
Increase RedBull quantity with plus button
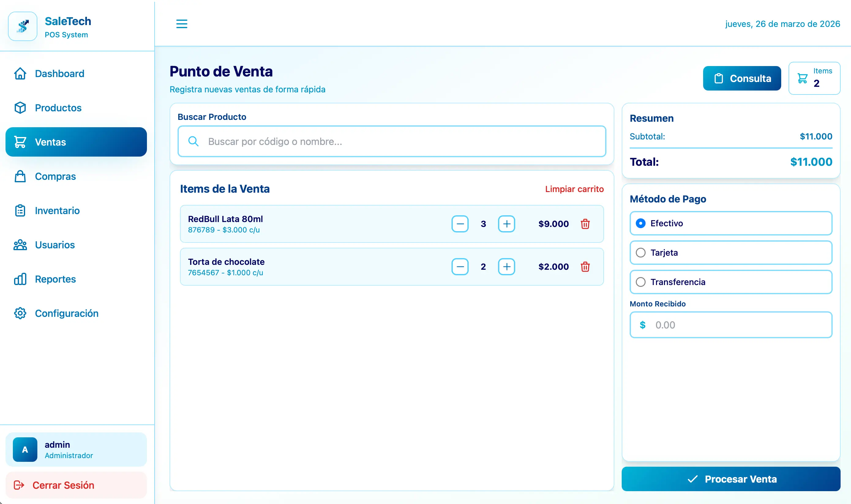tap(506, 224)
